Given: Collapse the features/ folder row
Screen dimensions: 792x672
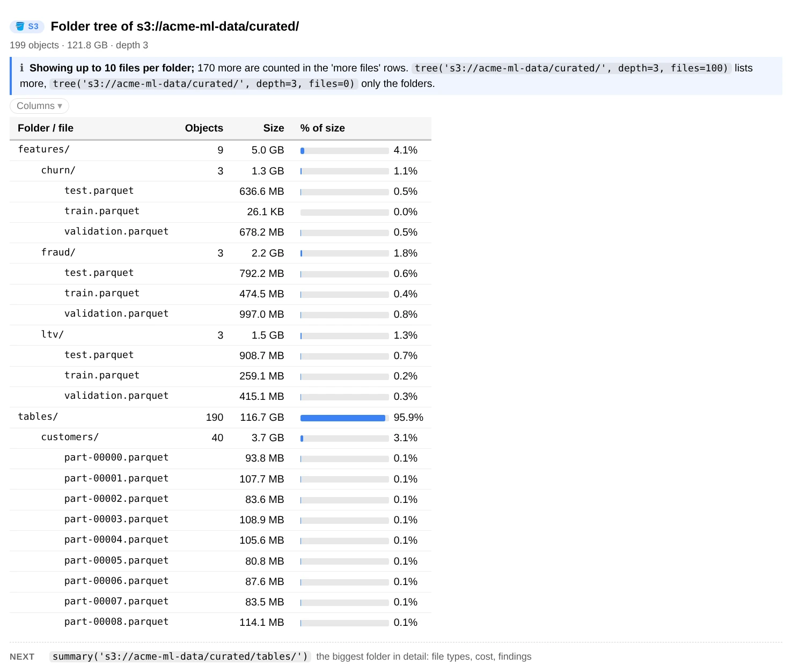Looking at the screenshot, I should (x=221, y=150).
